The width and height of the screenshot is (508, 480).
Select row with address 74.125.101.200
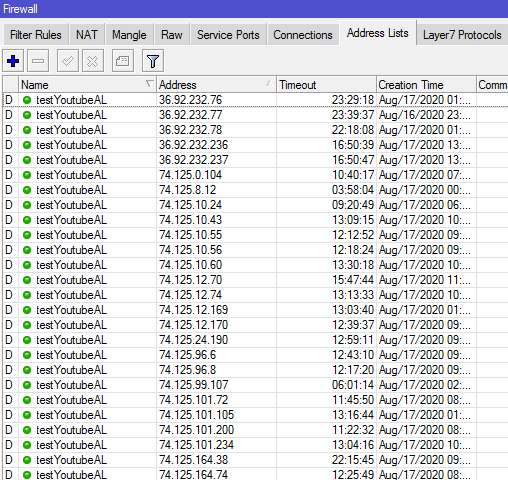tap(255, 430)
